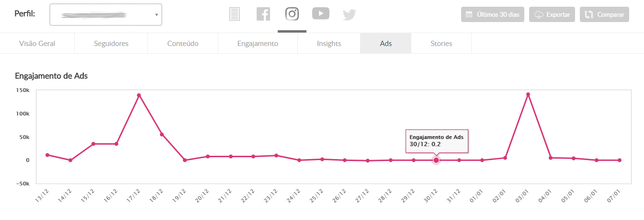Open the Perfil profile dropdown
644x220 pixels.
pos(105,14)
